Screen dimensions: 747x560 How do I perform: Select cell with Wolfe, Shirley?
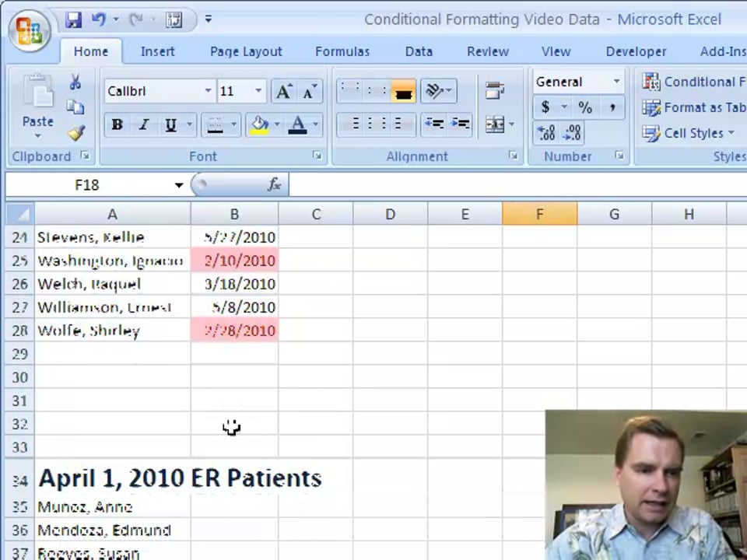[x=112, y=331]
